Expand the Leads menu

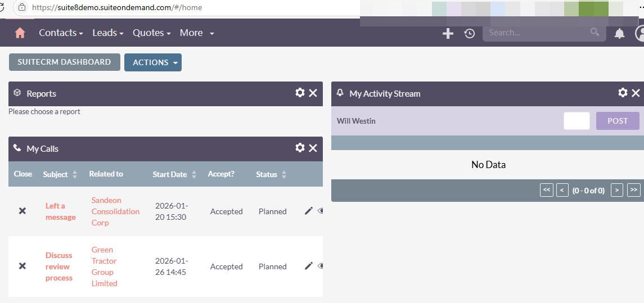click(108, 33)
